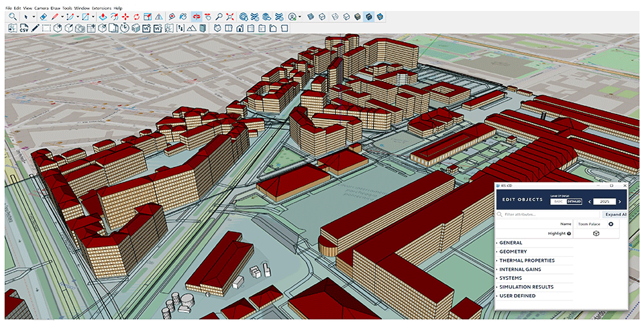The image size is (644, 325).
Task: Click the 2025 year field
Action: 605,202
